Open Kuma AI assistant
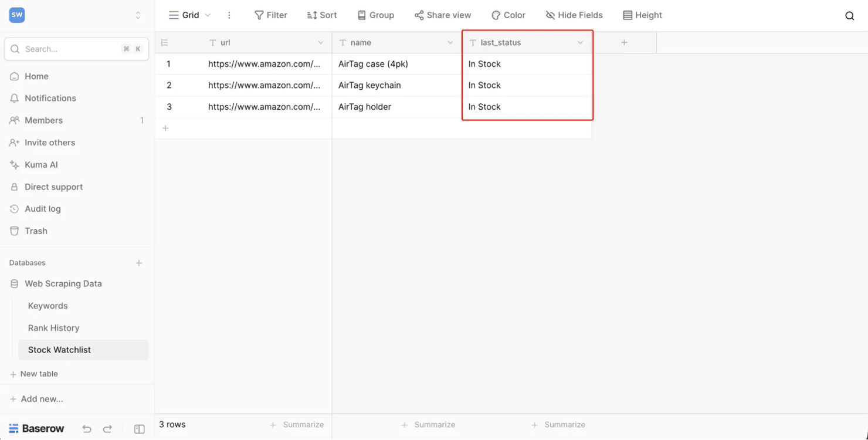Viewport: 868px width, 440px height. click(41, 165)
